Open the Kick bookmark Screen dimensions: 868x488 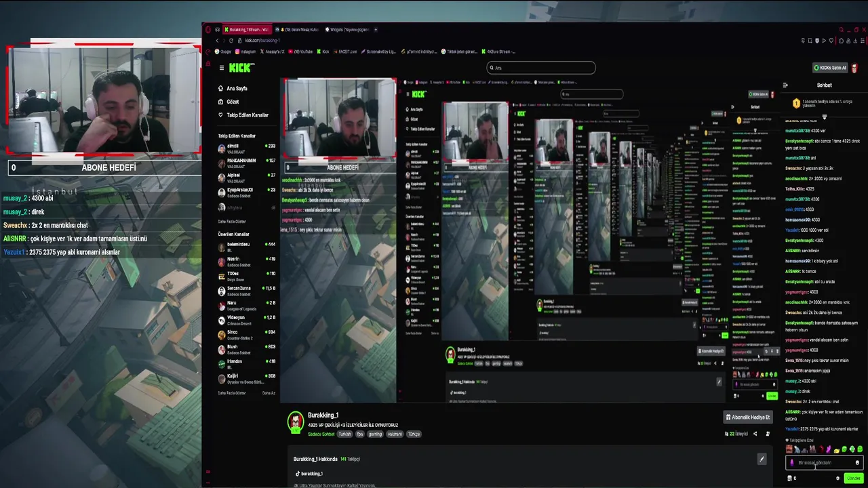tap(323, 52)
